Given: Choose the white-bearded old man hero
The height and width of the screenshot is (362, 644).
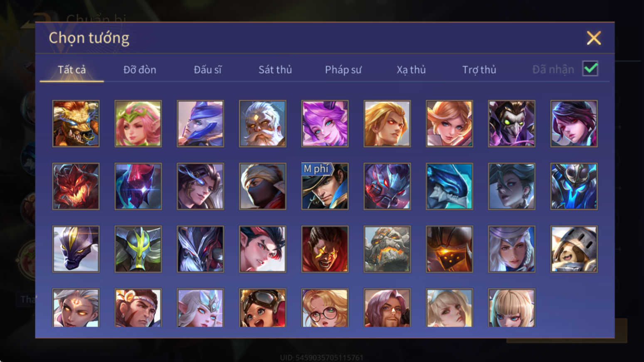Looking at the screenshot, I should pos(262,123).
